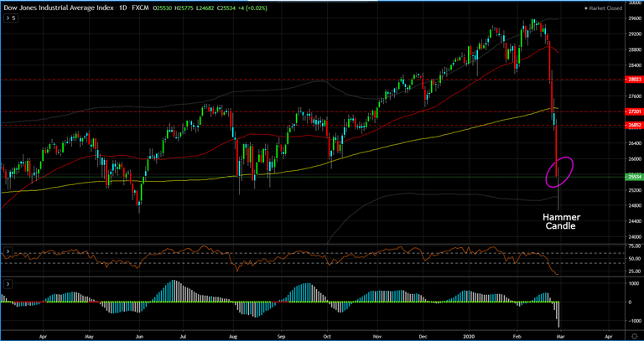The width and height of the screenshot is (644, 341).
Task: Click the 24400 price scale label
Action: coord(633,221)
